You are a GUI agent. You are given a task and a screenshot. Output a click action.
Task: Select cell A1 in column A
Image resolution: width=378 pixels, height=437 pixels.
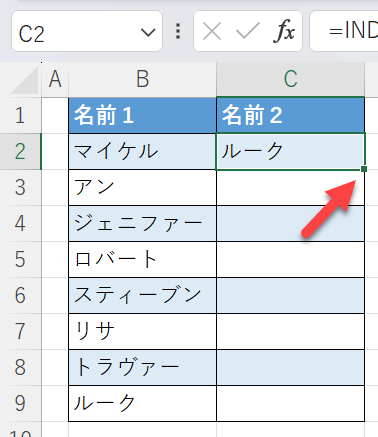click(x=55, y=115)
